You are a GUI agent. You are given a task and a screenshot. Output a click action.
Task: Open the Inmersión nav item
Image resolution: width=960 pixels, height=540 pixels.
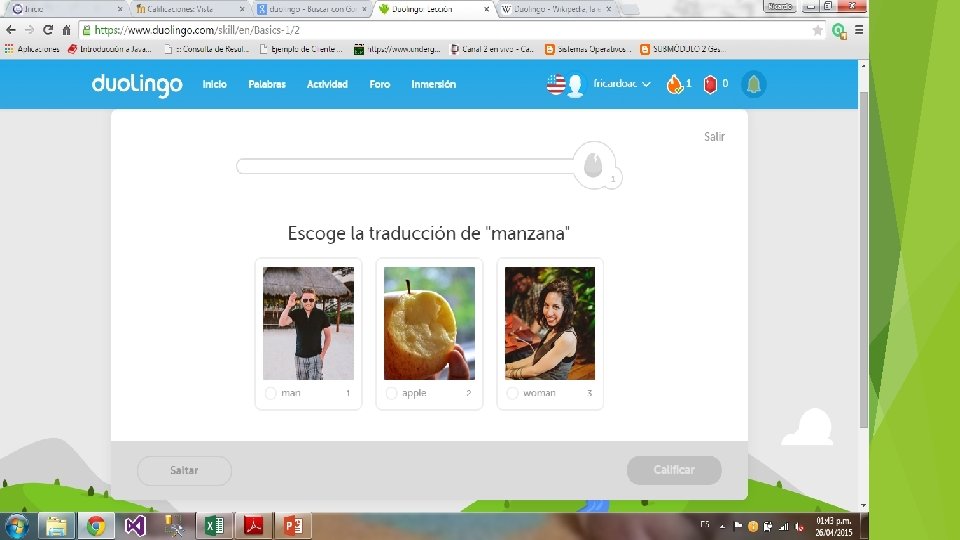(433, 84)
